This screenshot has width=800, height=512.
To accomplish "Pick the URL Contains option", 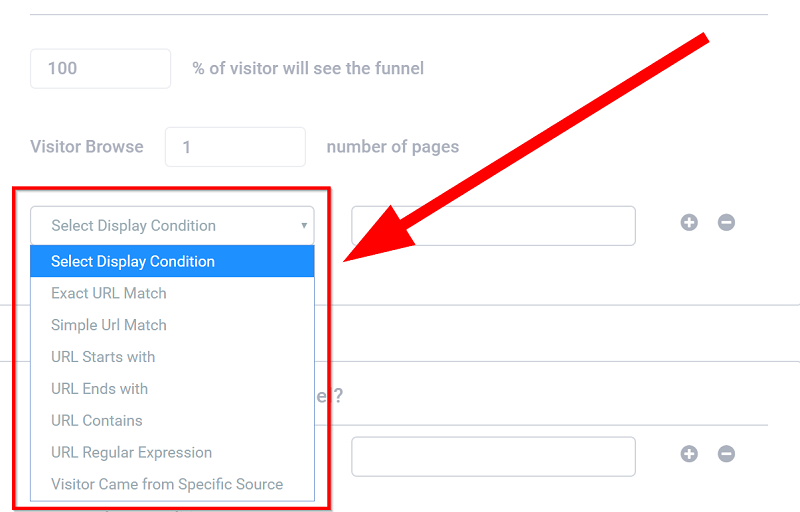I will coord(97,421).
